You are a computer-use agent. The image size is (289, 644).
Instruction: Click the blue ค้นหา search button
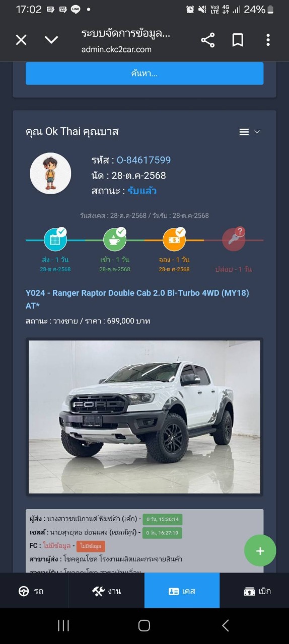pos(144,73)
